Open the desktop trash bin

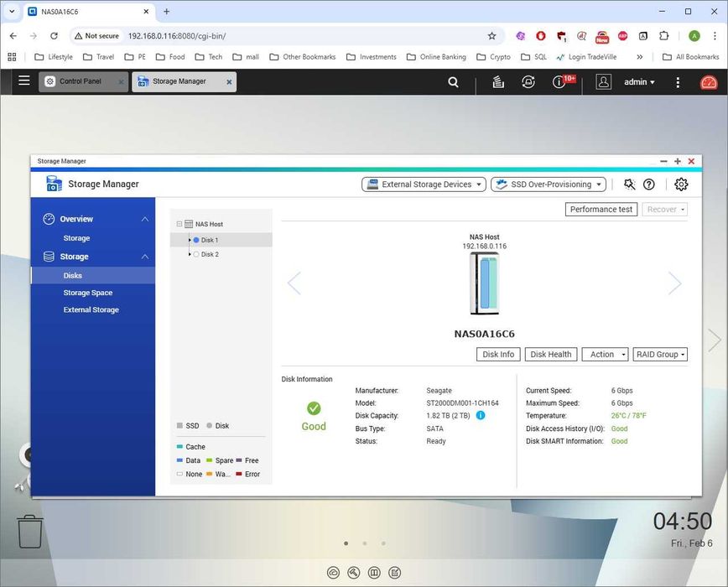(x=30, y=532)
